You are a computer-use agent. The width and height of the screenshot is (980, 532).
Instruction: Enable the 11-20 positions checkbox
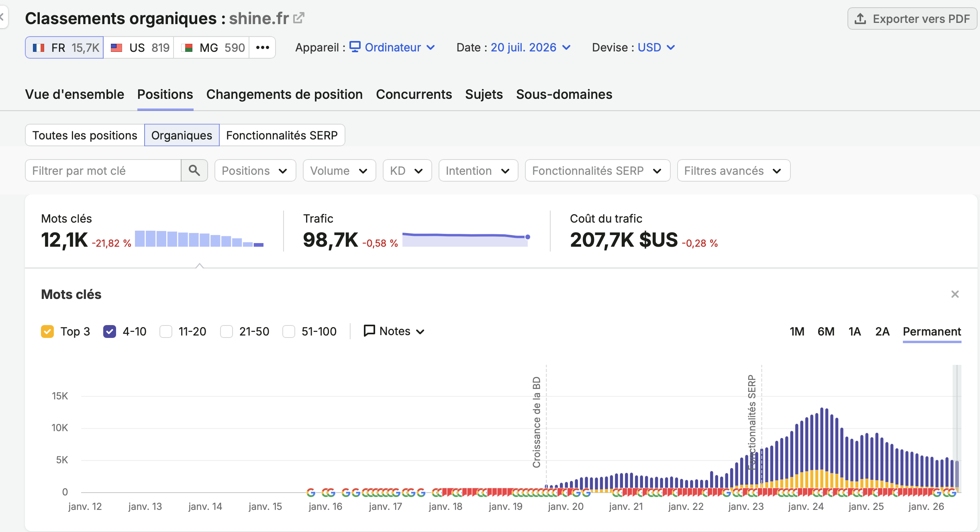click(166, 331)
